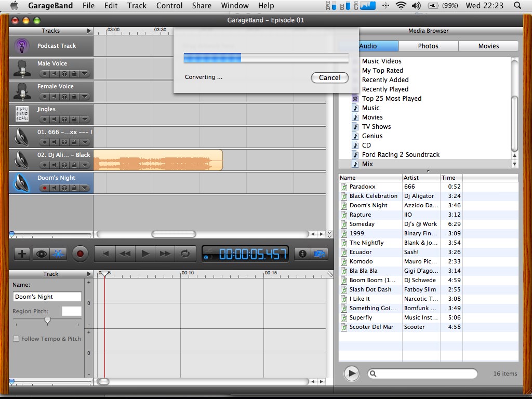Screen dimensions: 532x399
Task: Sort songs by the Time column header
Action: (451, 178)
